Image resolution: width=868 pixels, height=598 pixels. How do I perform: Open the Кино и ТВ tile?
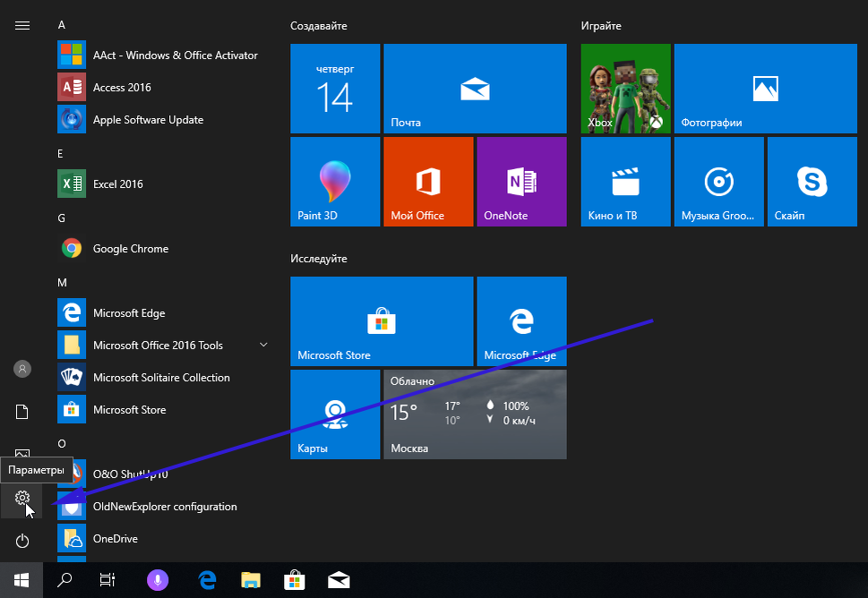coord(625,182)
